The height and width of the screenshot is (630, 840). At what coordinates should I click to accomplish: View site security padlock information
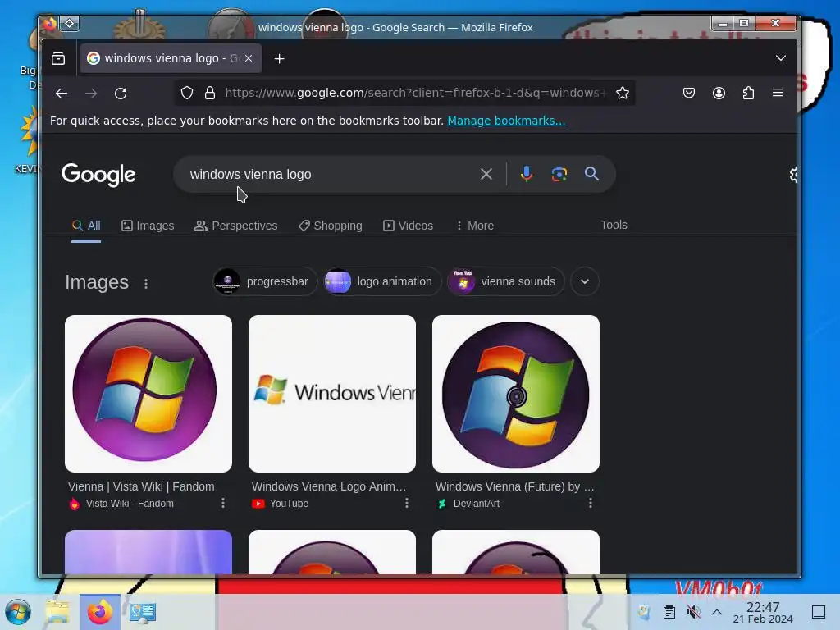click(x=210, y=94)
